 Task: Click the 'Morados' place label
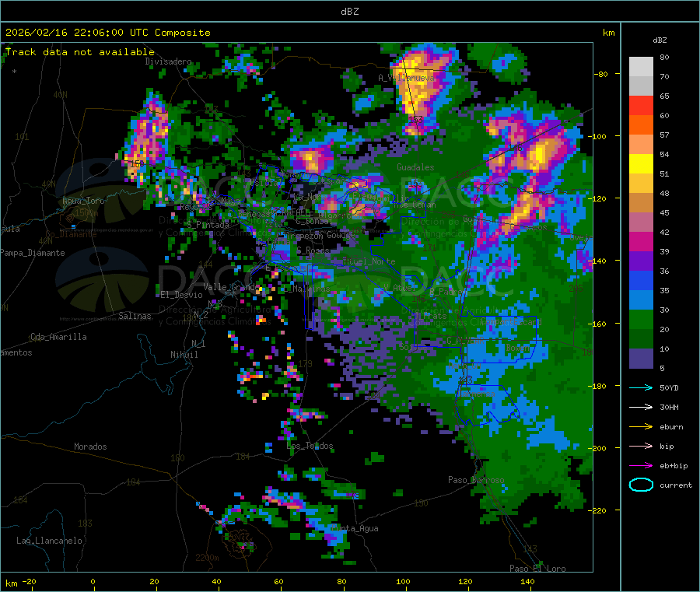coord(90,447)
